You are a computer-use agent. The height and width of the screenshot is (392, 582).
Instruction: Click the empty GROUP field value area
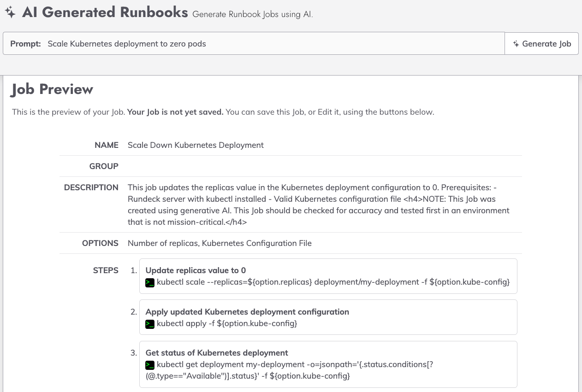(x=231, y=166)
